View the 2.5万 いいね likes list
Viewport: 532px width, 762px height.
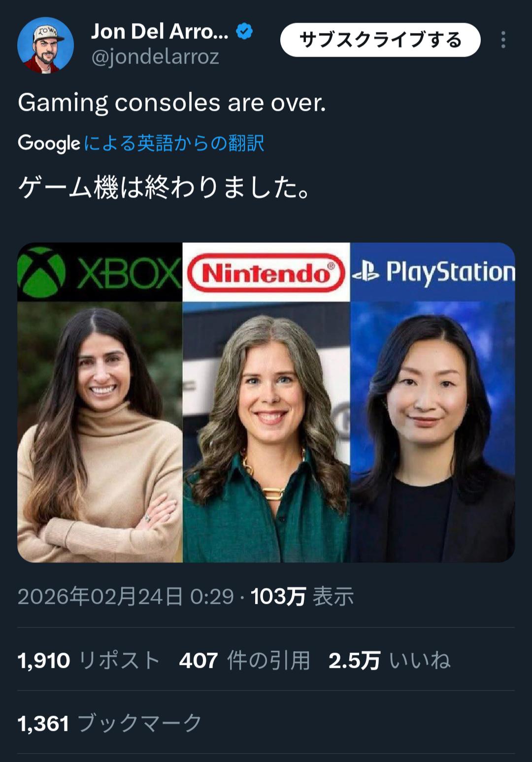(x=390, y=661)
